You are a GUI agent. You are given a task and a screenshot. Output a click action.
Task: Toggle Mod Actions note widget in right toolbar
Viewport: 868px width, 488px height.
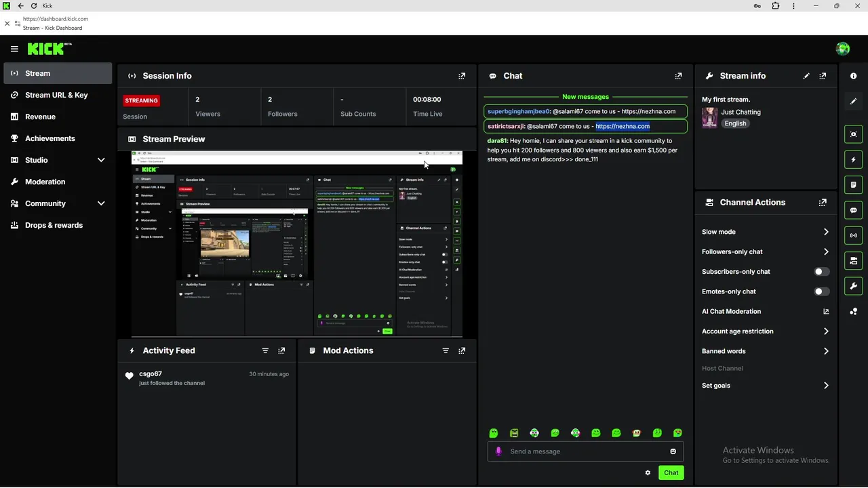coord(854,184)
